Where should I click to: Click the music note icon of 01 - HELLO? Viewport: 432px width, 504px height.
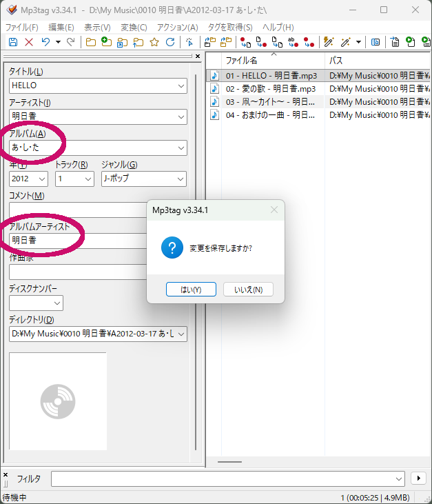click(214, 76)
